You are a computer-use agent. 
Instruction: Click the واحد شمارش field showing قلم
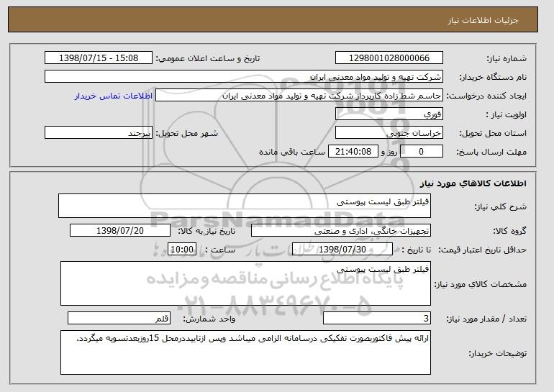tap(119, 318)
